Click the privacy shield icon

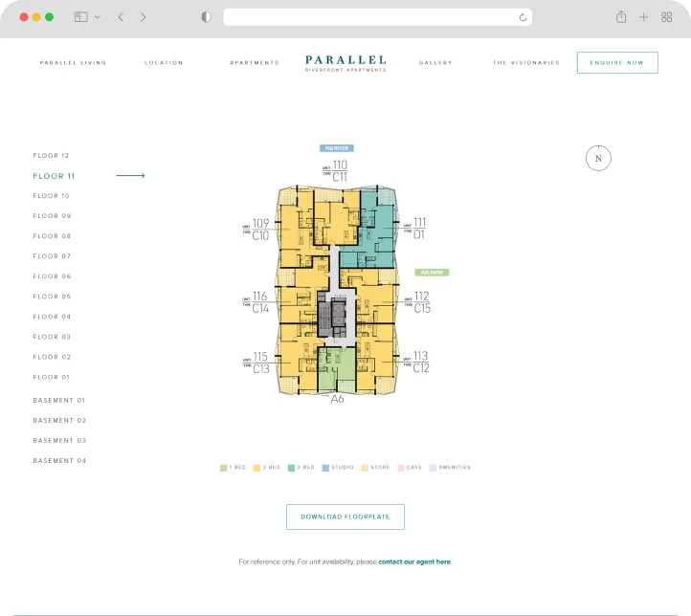206,17
